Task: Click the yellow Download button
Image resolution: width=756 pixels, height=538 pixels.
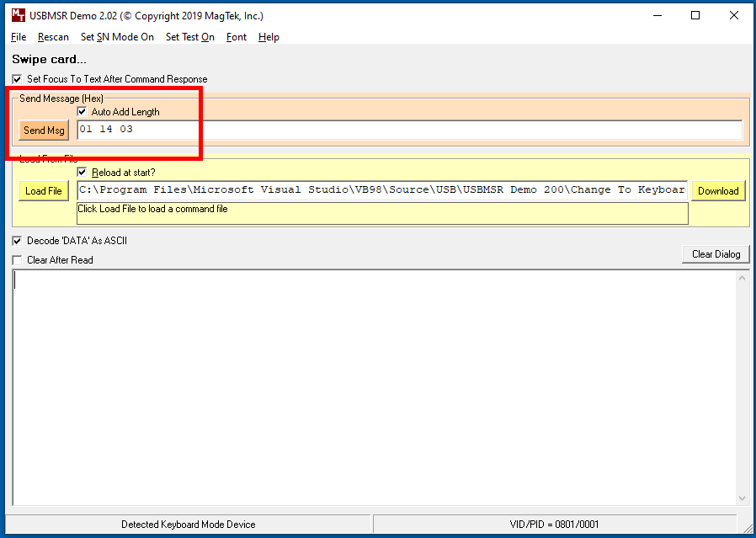Action: [x=718, y=191]
